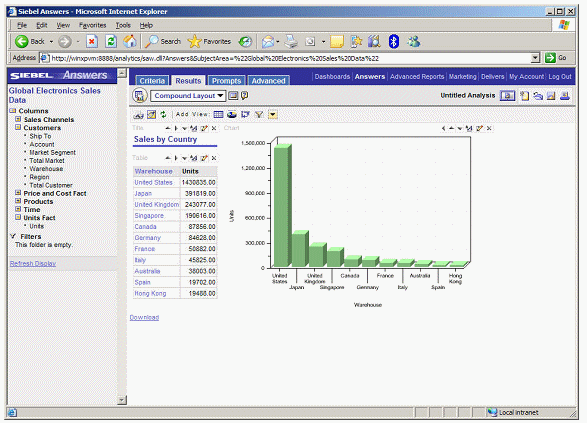
Task: Edit the Chart view pencil icon
Action: (479, 128)
